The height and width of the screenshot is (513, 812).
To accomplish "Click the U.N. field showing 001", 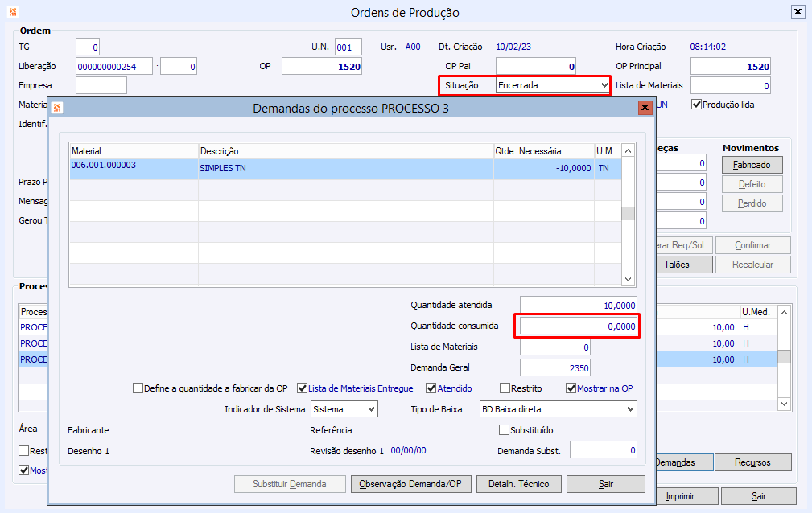I will click(348, 47).
